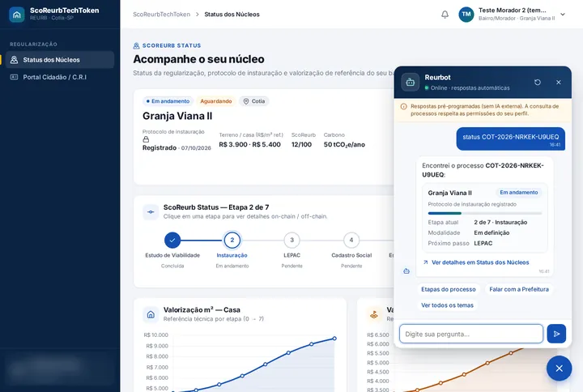Click the 12/100 ScoReurb score

(301, 144)
